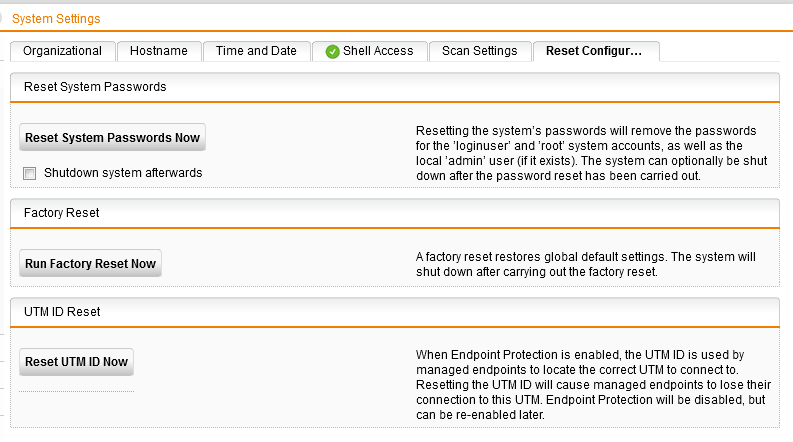Select the Shell Access tab label

tap(378, 51)
